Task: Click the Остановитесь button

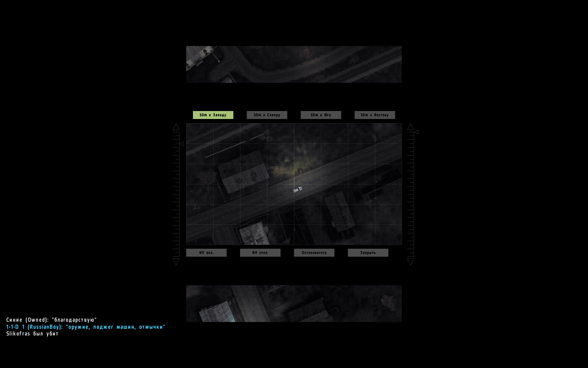Action: [x=314, y=253]
